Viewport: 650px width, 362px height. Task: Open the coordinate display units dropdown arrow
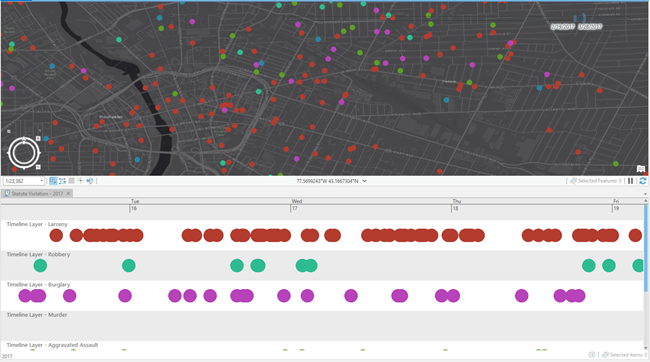click(x=364, y=181)
